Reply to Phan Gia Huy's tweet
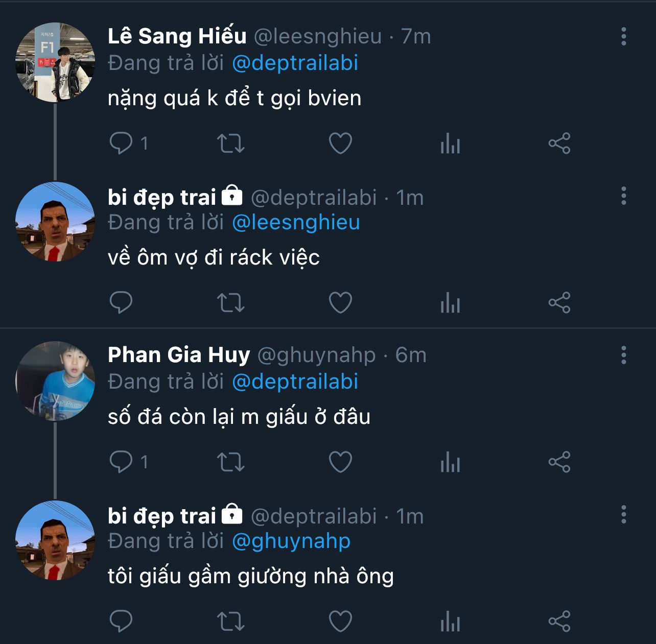The height and width of the screenshot is (644, 656). coord(121,462)
